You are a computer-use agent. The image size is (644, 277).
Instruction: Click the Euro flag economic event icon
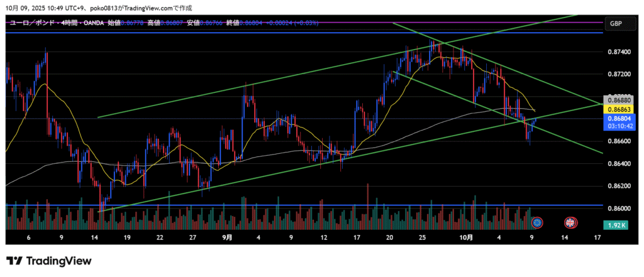(536, 222)
